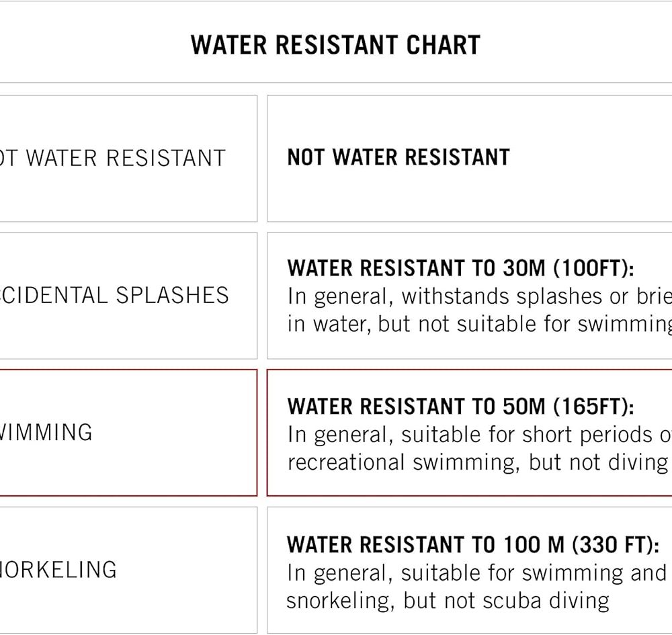672x635 pixels.
Task: Select the SWIMMING label in the red-outlined row
Action: (x=46, y=432)
